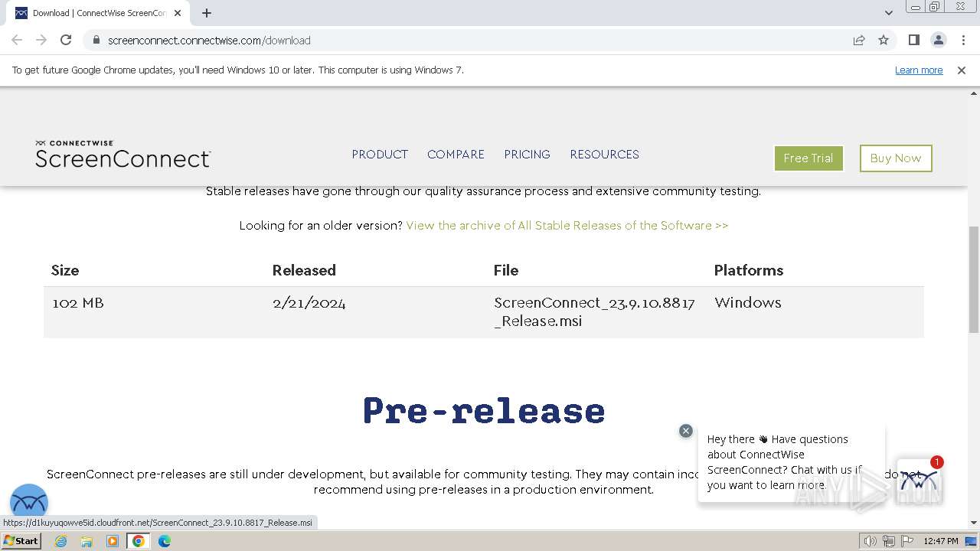Open File Explorer from taskbar
This screenshot has width=980, height=551.
pos(87,541)
